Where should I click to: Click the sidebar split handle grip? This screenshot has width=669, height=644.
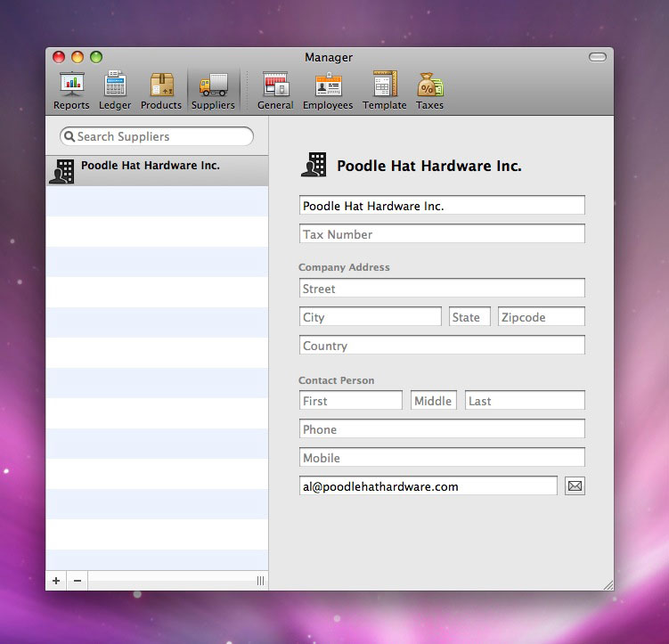[260, 581]
